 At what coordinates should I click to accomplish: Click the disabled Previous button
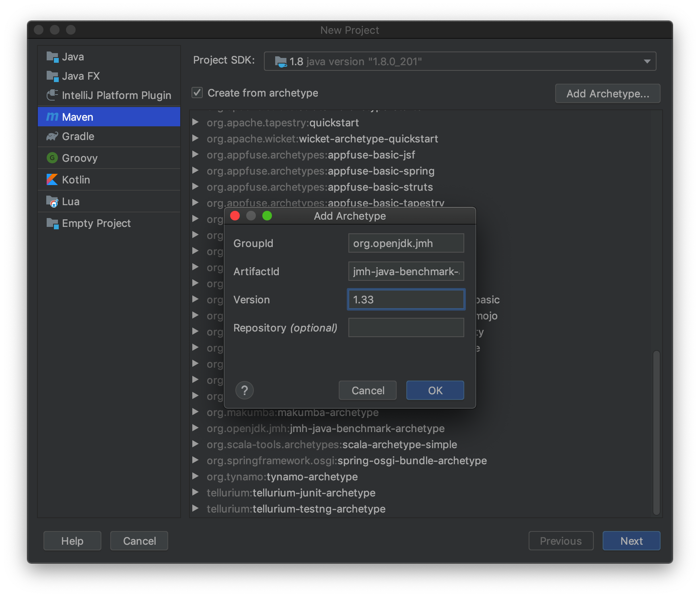pos(561,541)
